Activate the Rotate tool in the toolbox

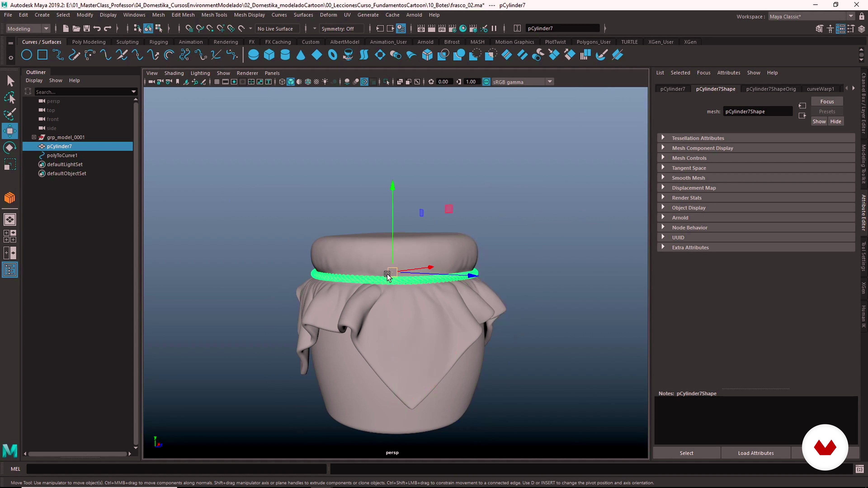pyautogui.click(x=10, y=148)
